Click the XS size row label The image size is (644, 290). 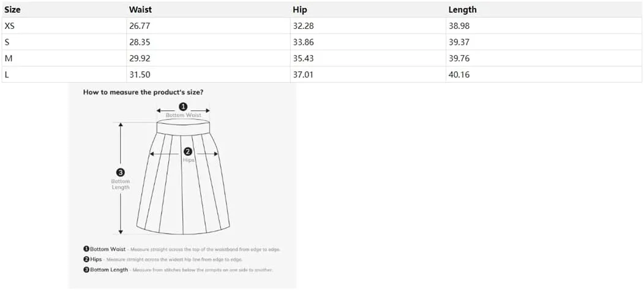pos(9,26)
